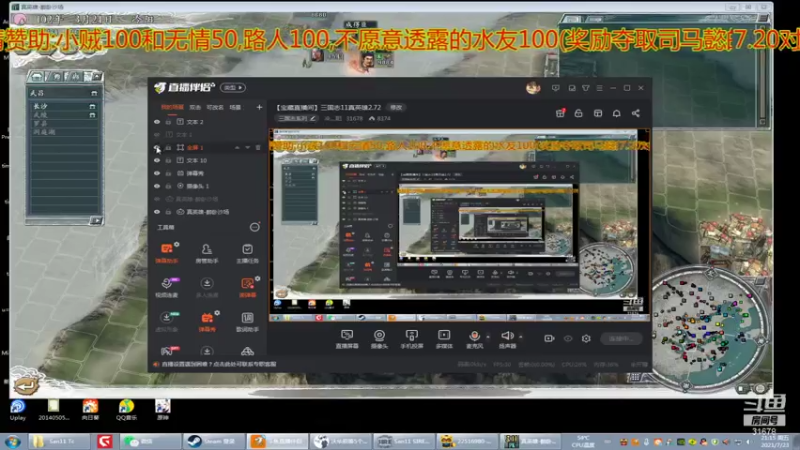Image resolution: width=800 pixels, height=450 pixels.
Task: Click the live settings help link at bottom
Action: (218, 364)
